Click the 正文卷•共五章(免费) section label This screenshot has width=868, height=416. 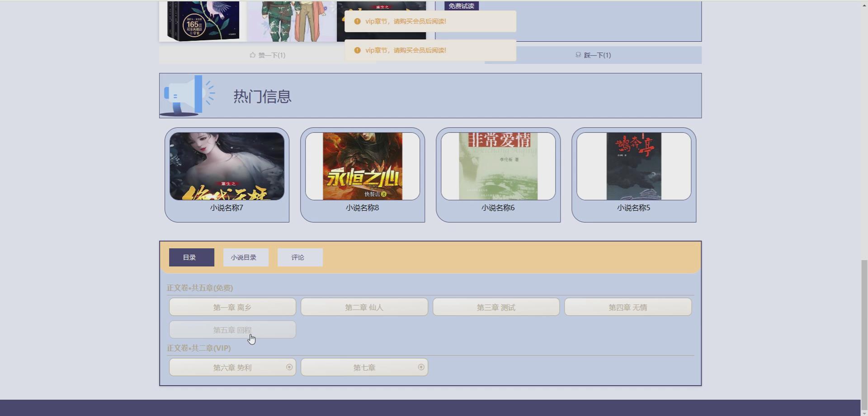coord(200,288)
